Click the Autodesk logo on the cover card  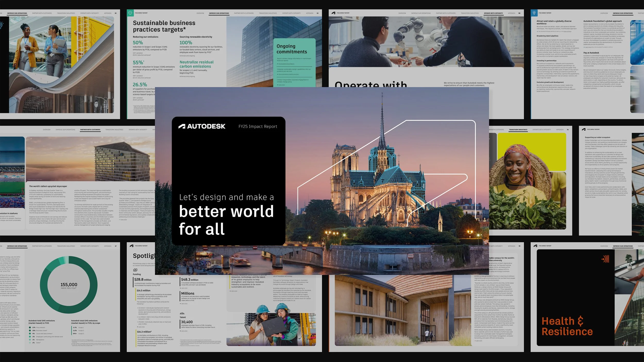(202, 126)
